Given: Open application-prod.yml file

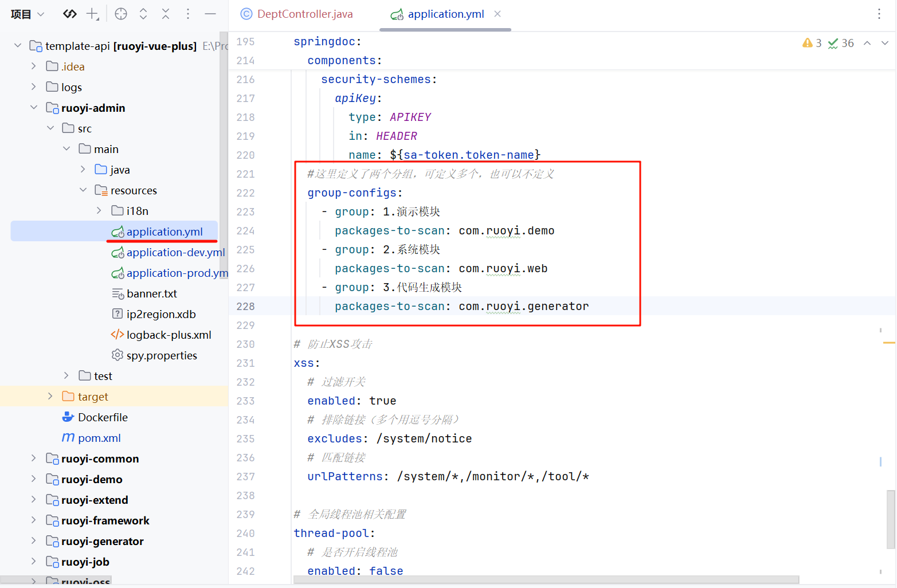Looking at the screenshot, I should [x=177, y=273].
